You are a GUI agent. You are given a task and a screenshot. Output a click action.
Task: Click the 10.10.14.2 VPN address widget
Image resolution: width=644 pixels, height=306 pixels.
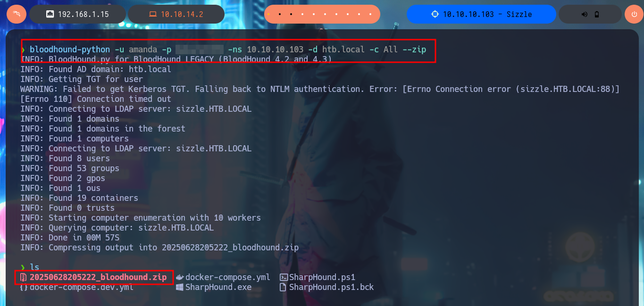coord(176,14)
